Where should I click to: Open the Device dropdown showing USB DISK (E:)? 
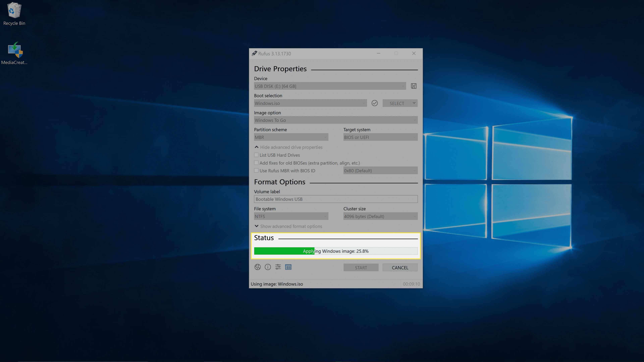point(330,86)
